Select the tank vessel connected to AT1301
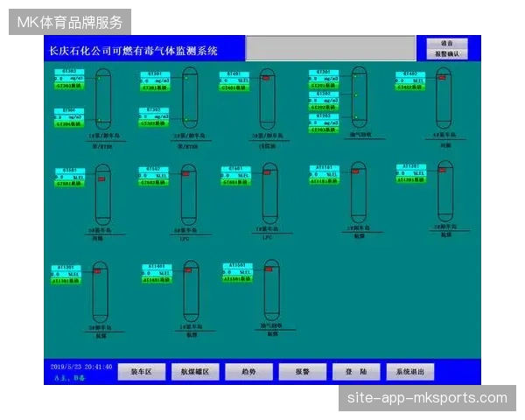 click(x=100, y=291)
